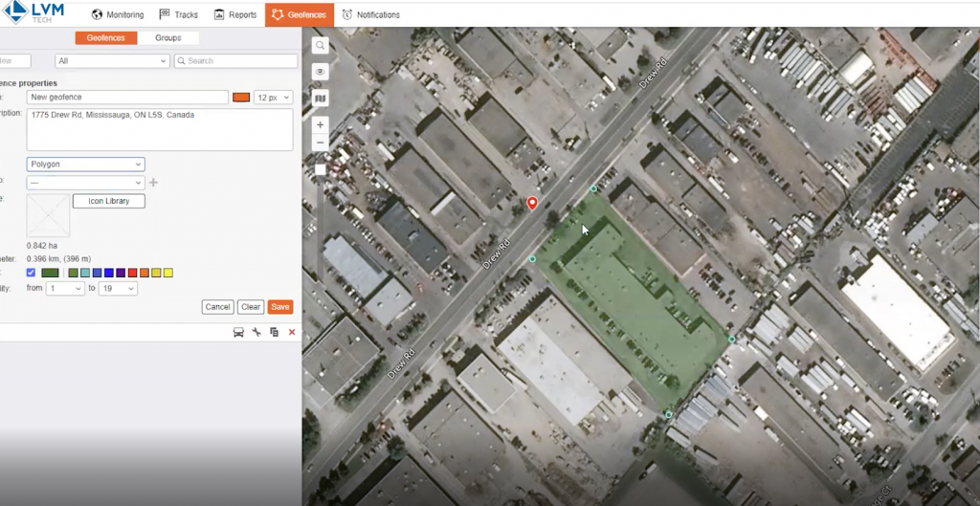Expand the All filter dropdown
The width and height of the screenshot is (980, 506).
coord(112,61)
